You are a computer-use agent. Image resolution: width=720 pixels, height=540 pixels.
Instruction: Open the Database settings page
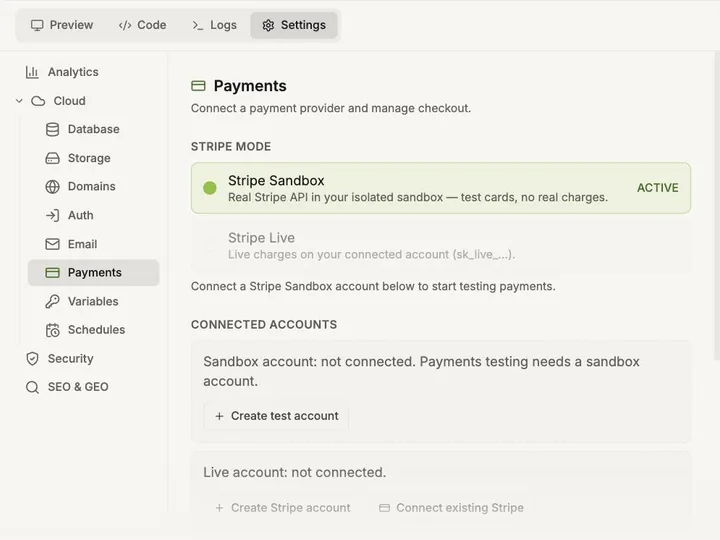click(94, 129)
